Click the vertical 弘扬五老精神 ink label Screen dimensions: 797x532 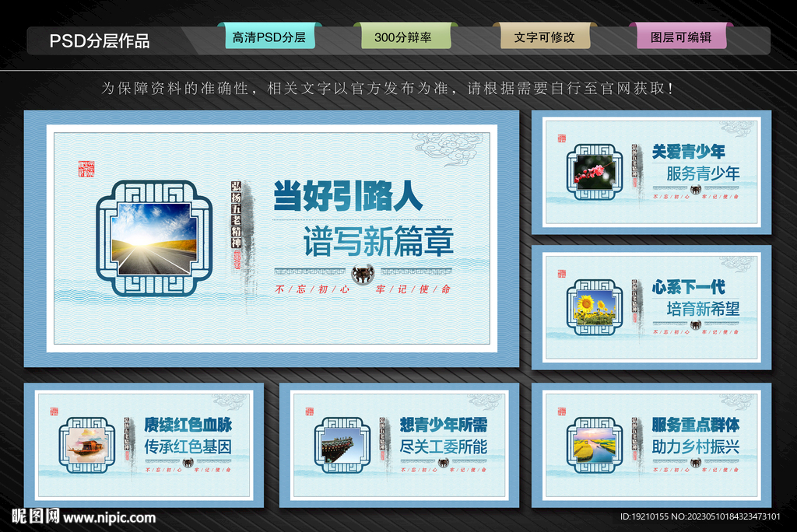237,215
